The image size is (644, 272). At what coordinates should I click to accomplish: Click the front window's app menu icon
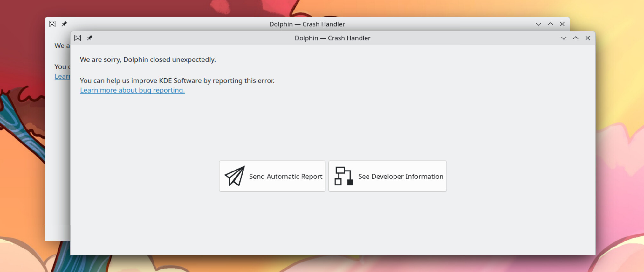pos(78,38)
